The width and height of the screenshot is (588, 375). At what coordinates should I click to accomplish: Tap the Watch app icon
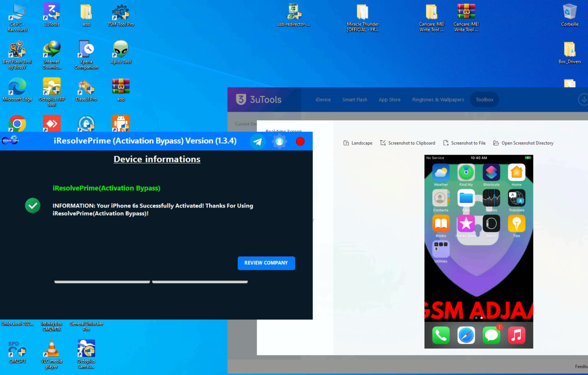pyautogui.click(x=491, y=224)
